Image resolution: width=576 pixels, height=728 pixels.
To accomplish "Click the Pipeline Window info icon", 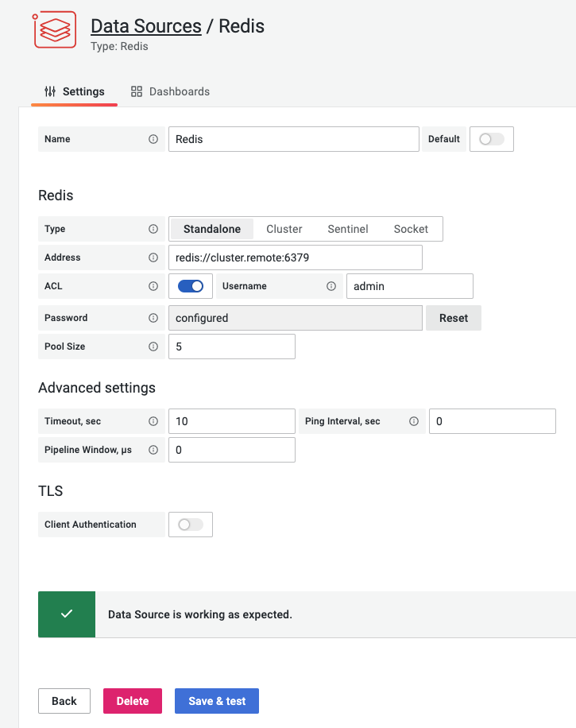I will pos(153,450).
